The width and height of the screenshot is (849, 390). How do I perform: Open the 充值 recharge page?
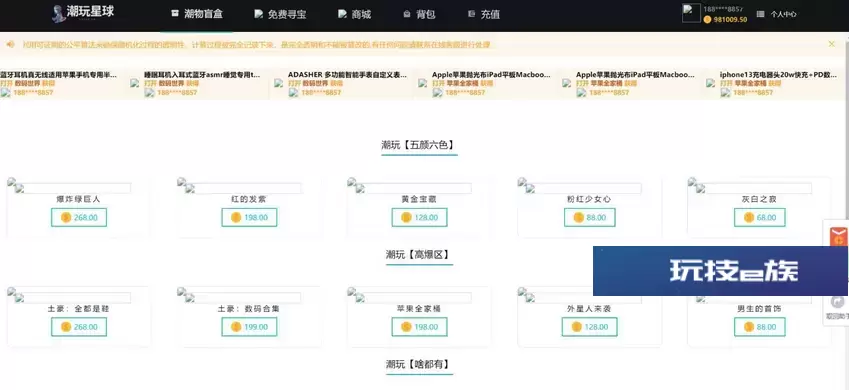click(484, 15)
